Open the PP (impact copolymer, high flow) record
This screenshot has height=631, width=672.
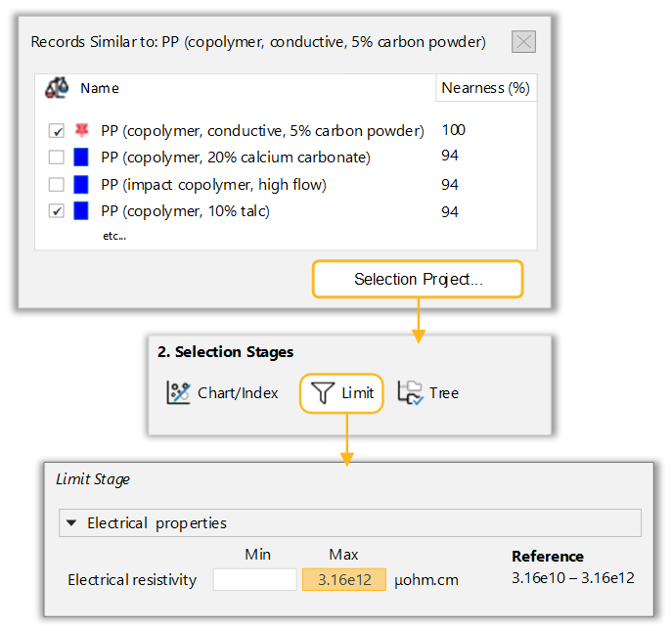[213, 184]
